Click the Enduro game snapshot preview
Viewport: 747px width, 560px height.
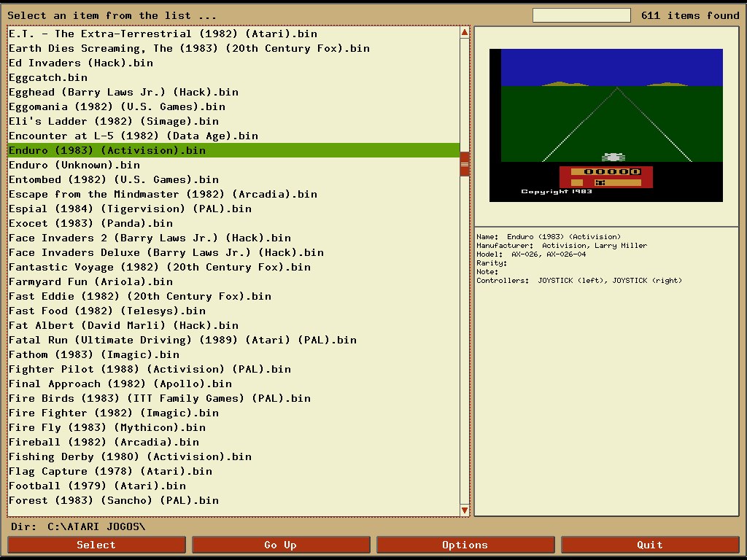[x=605, y=125]
